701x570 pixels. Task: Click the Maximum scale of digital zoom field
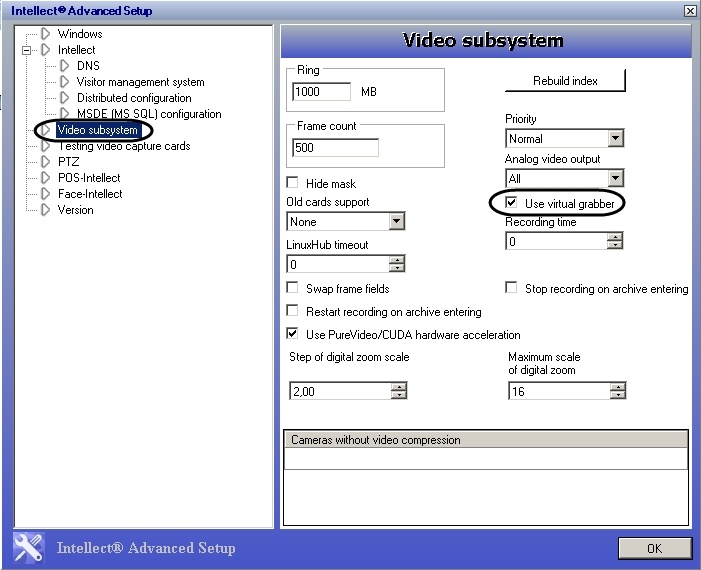[559, 391]
